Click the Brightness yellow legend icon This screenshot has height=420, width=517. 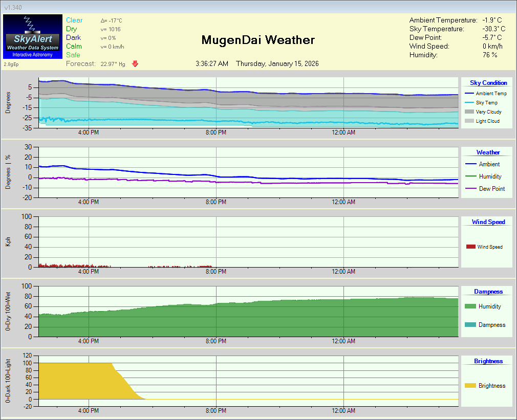(x=470, y=386)
